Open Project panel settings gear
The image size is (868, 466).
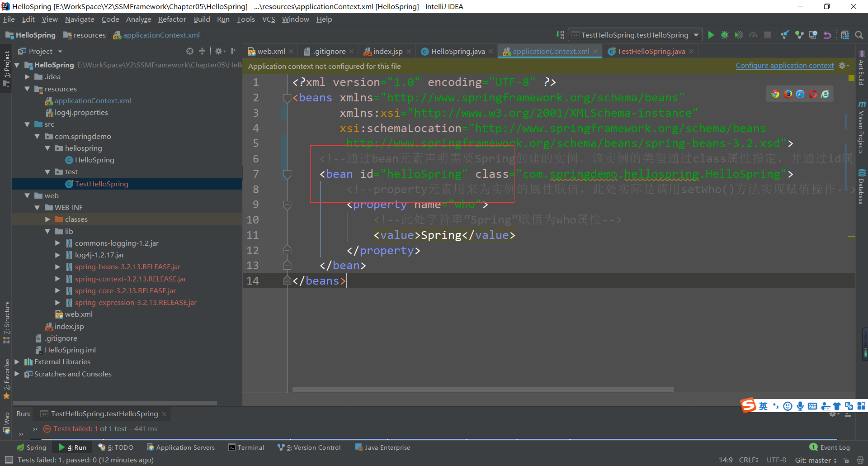tap(220, 51)
